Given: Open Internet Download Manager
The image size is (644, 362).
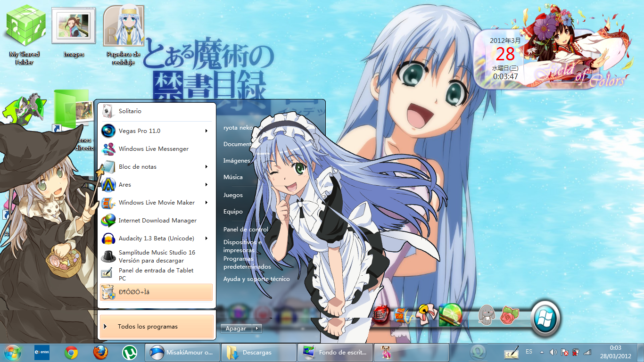Looking at the screenshot, I should pyautogui.click(x=157, y=221).
